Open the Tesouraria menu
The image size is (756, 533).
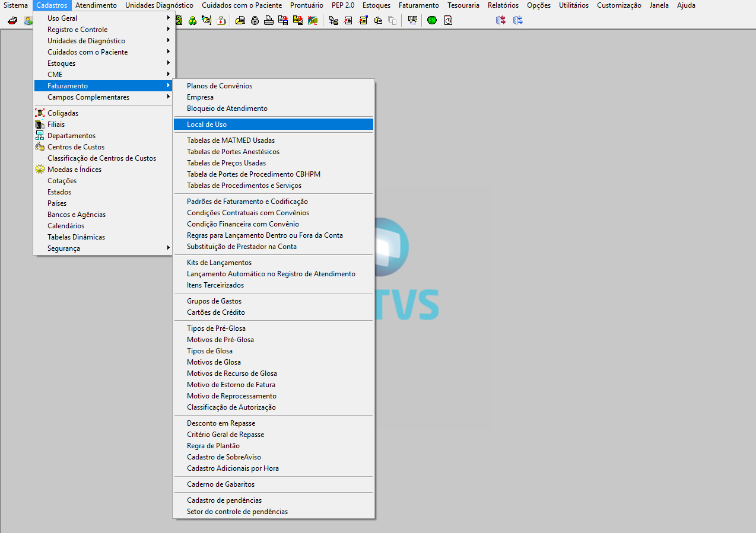(x=463, y=5)
